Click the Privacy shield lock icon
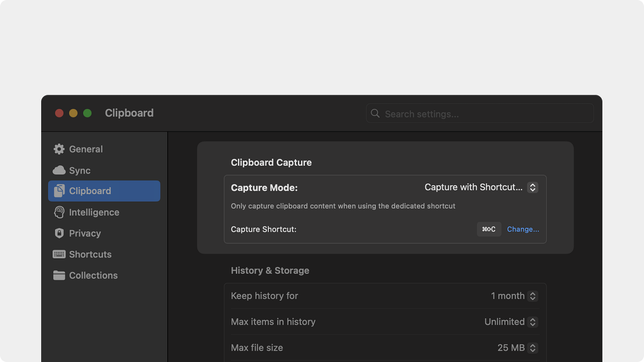 point(59,233)
